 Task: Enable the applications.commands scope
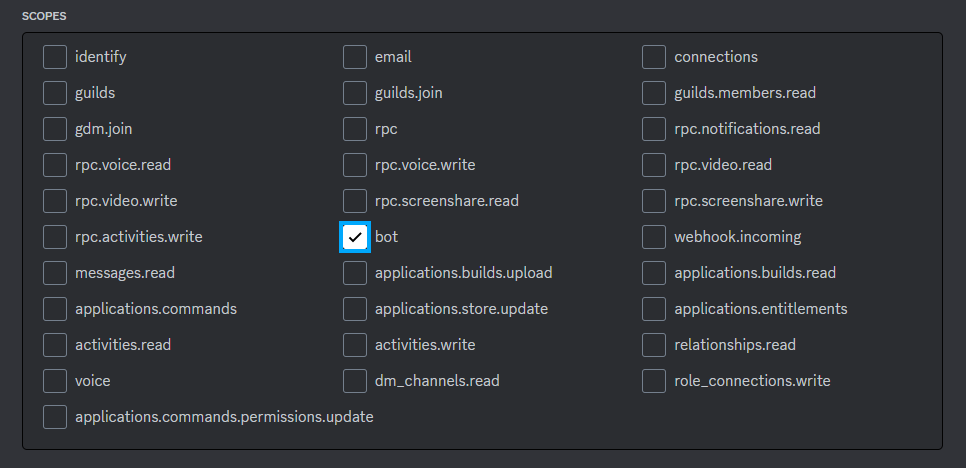[x=55, y=309]
